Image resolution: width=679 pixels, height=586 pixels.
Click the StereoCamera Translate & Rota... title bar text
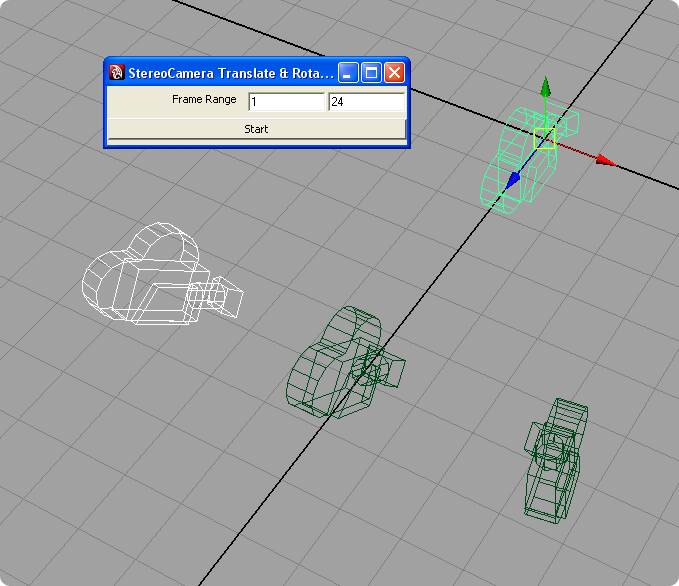(231, 73)
